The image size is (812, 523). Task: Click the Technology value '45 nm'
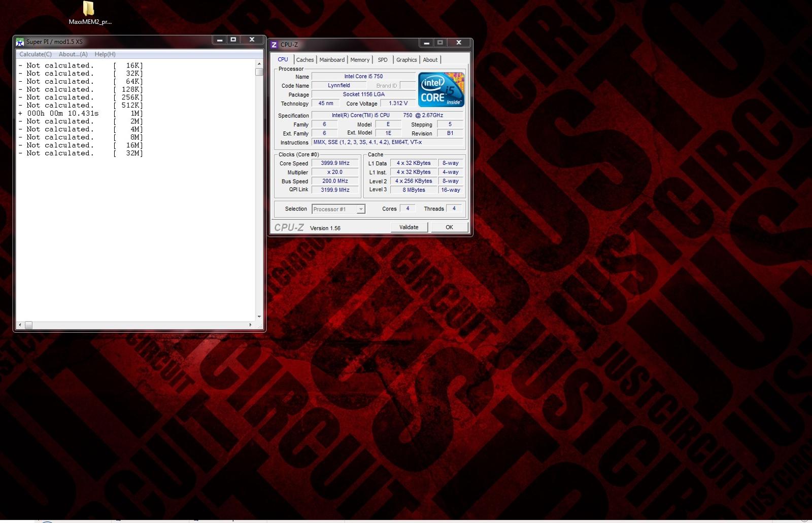[326, 103]
